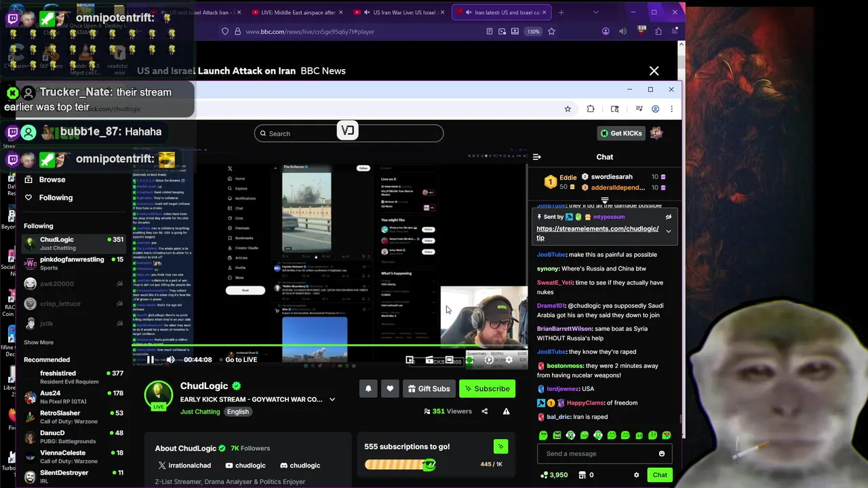868x488 pixels.
Task: Click Get KICKs button
Action: click(621, 134)
